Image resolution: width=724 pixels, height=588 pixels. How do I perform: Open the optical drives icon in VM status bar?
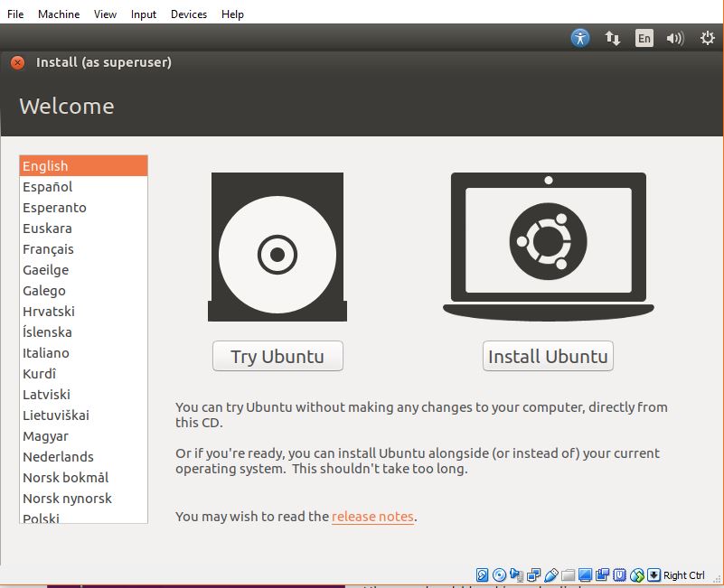[499, 574]
